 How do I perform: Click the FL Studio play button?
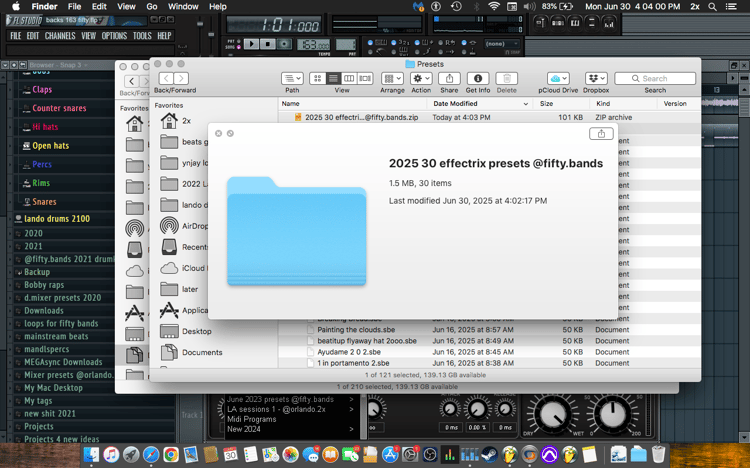(251, 44)
